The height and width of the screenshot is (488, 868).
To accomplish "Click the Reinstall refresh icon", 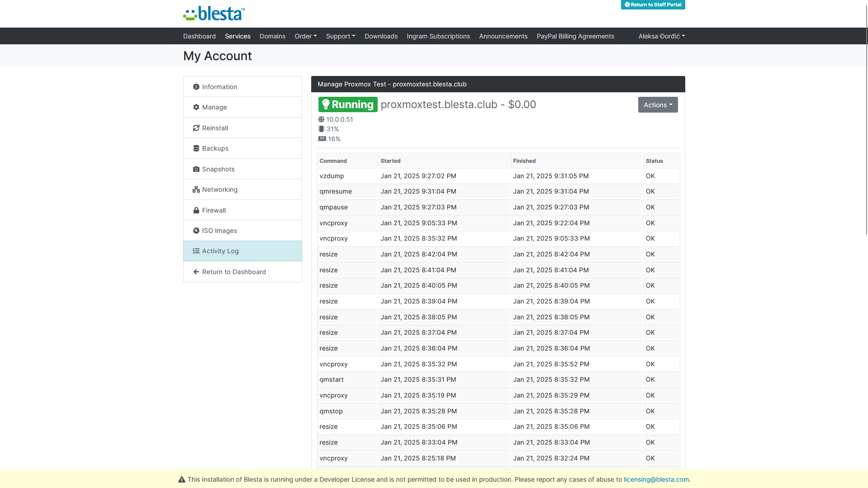I will (196, 128).
